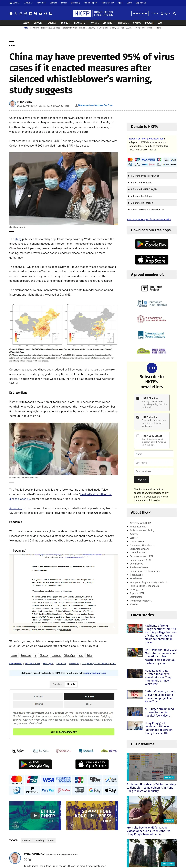186x868 pixels.
Task: Expand 'Donate by HSBC PayMe' section
Action: pos(152,189)
